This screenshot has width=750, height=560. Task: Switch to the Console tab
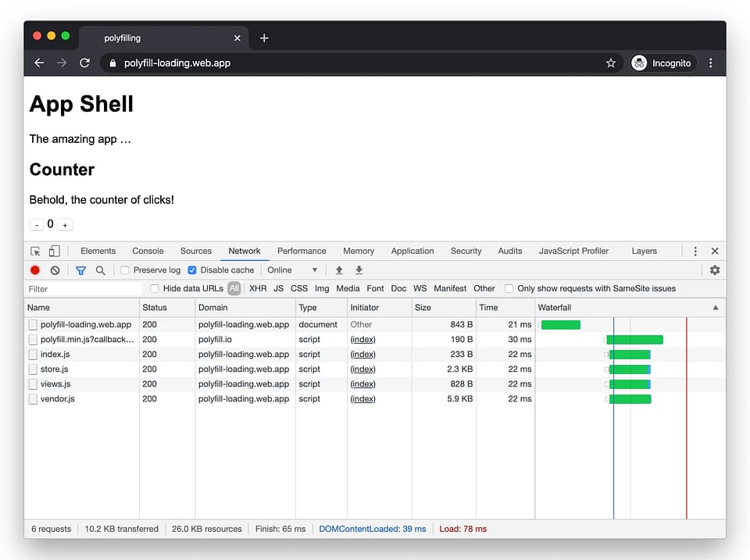click(148, 251)
